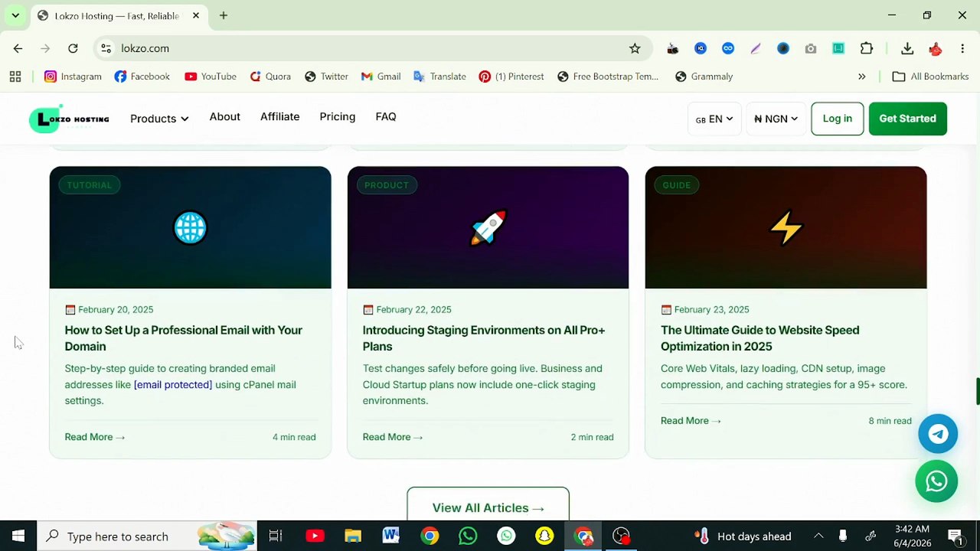Click the February 23, 2025 date
980x551 pixels.
(x=711, y=310)
